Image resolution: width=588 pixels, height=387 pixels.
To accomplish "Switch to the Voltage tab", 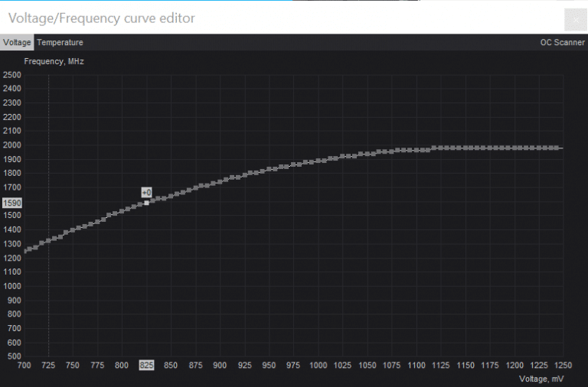I will click(17, 43).
